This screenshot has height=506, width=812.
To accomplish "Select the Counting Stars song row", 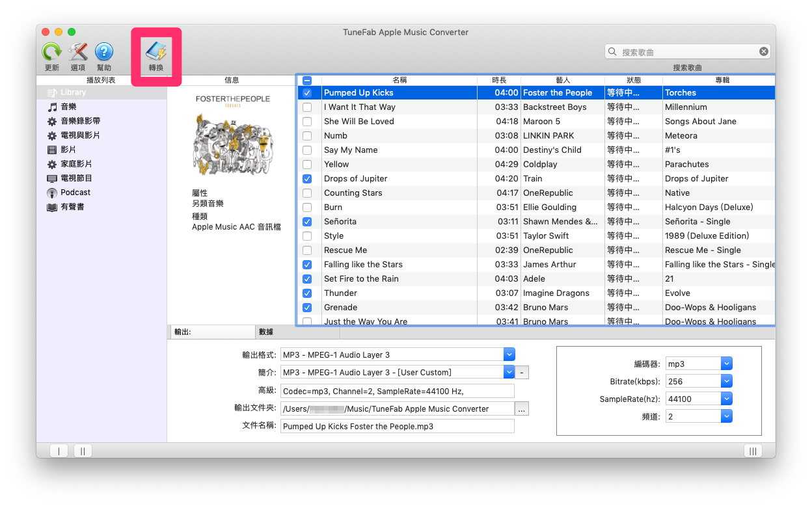I will tap(537, 193).
